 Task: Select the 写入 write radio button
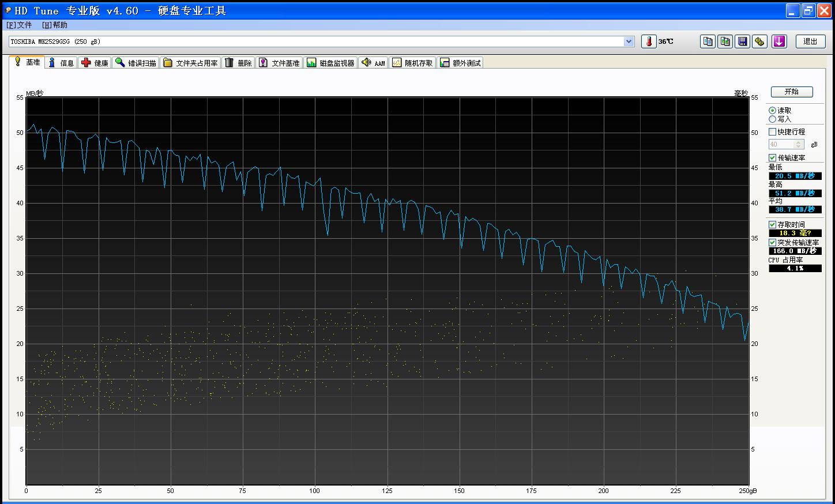[x=772, y=119]
